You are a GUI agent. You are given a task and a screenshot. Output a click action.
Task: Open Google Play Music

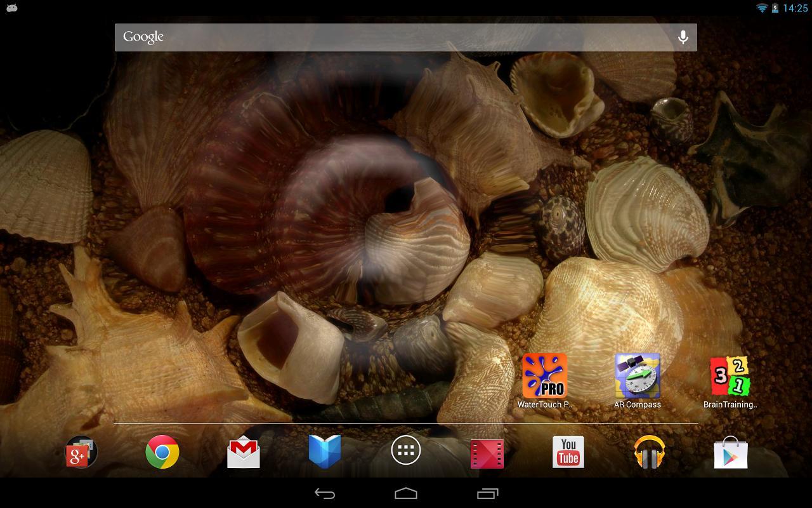pos(649,451)
